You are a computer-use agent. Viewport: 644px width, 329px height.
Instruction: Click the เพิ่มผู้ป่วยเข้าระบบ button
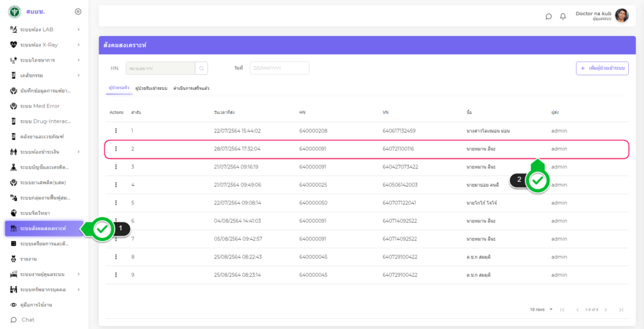[602, 68]
